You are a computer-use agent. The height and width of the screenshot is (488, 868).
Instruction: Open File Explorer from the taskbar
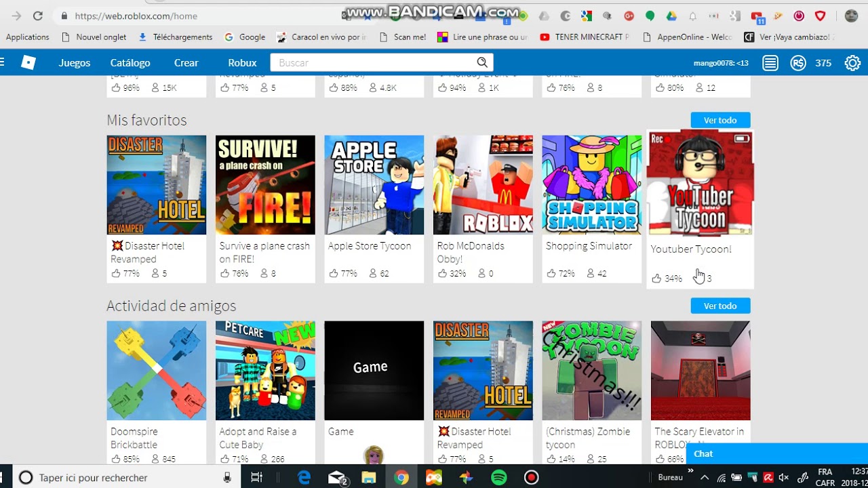(369, 478)
